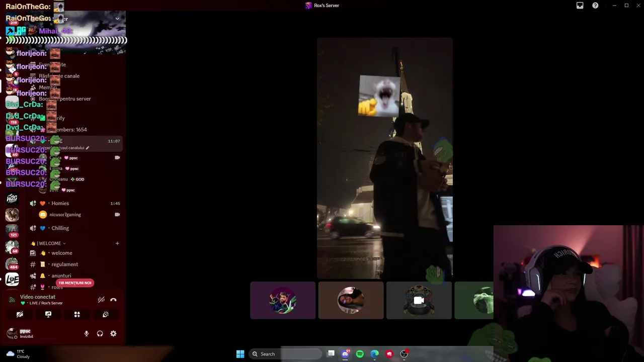Open Microsoft Edge from the taskbar
This screenshot has height=362, width=644.
pos(374,354)
